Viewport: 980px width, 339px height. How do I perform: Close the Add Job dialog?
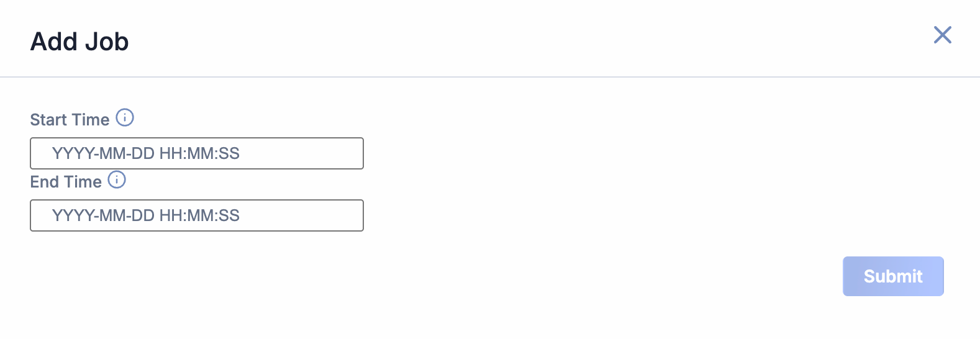942,35
